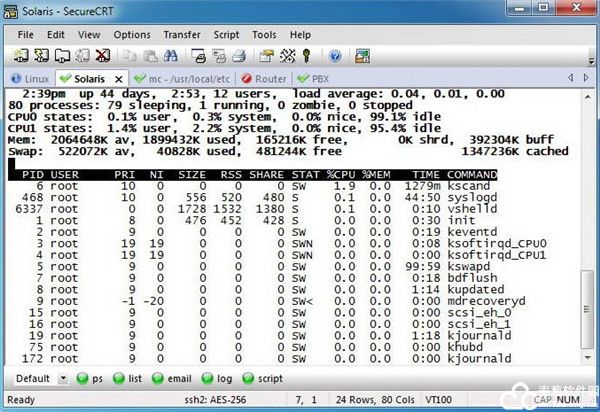Open the Transfer menu
600x412 pixels.
click(x=182, y=35)
